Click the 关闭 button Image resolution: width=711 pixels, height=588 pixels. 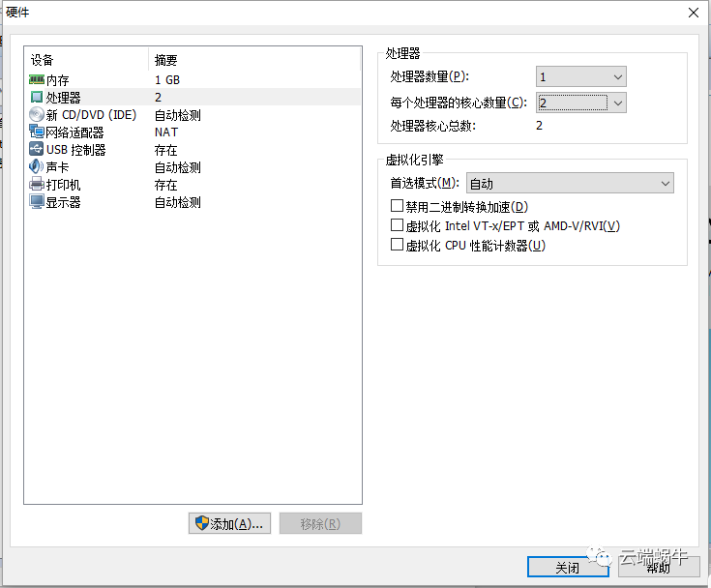pos(568,567)
